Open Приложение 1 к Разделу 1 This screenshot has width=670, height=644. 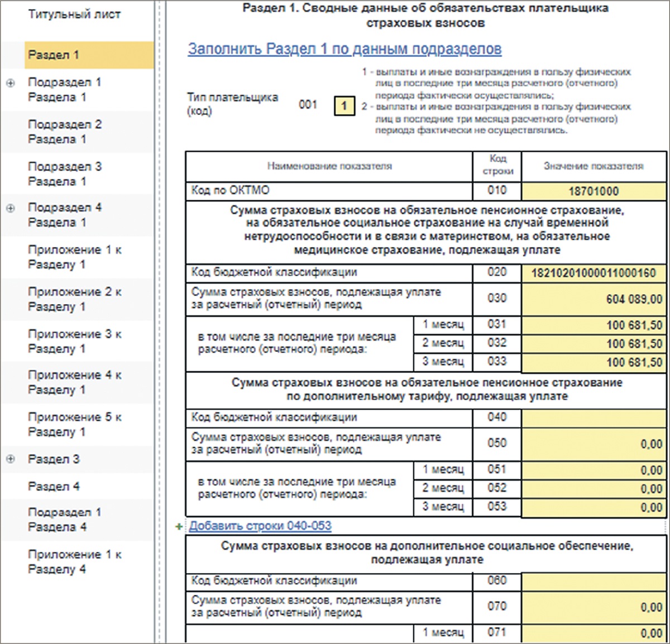pos(74,257)
